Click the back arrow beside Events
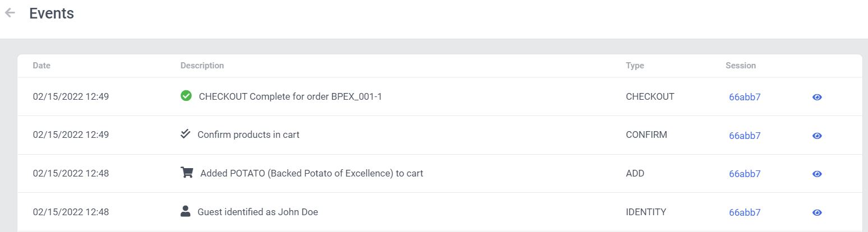 [10, 13]
